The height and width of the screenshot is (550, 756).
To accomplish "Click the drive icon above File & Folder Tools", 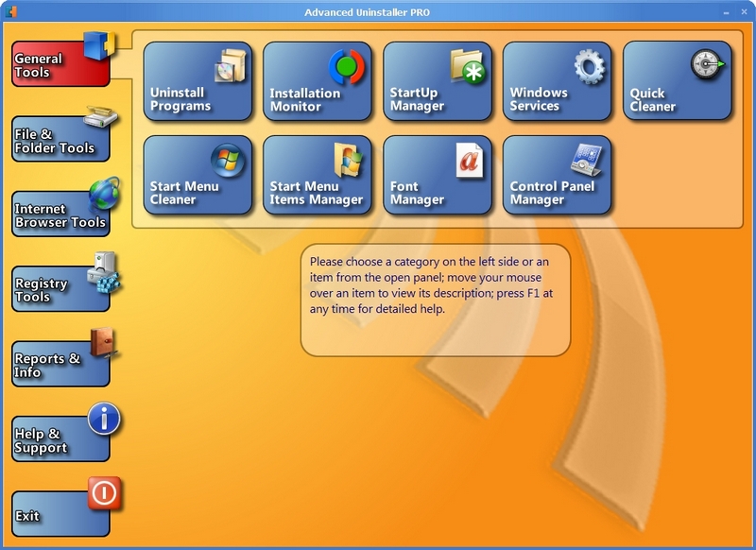I will 100,116.
